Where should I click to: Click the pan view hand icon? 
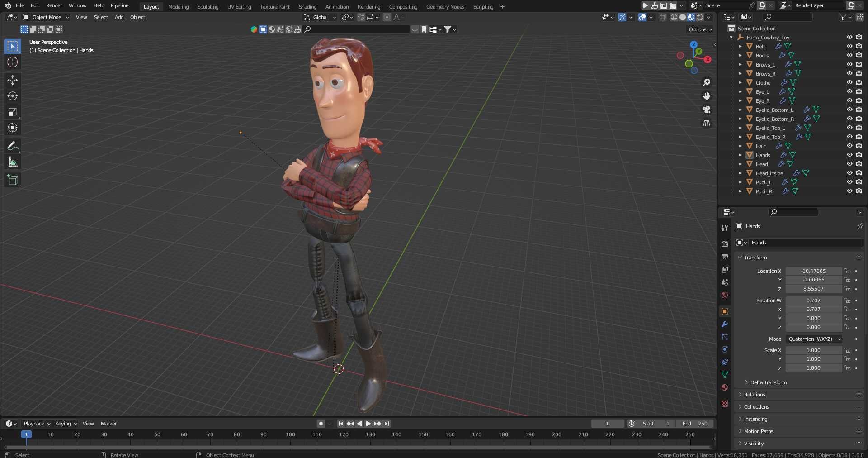tap(707, 96)
